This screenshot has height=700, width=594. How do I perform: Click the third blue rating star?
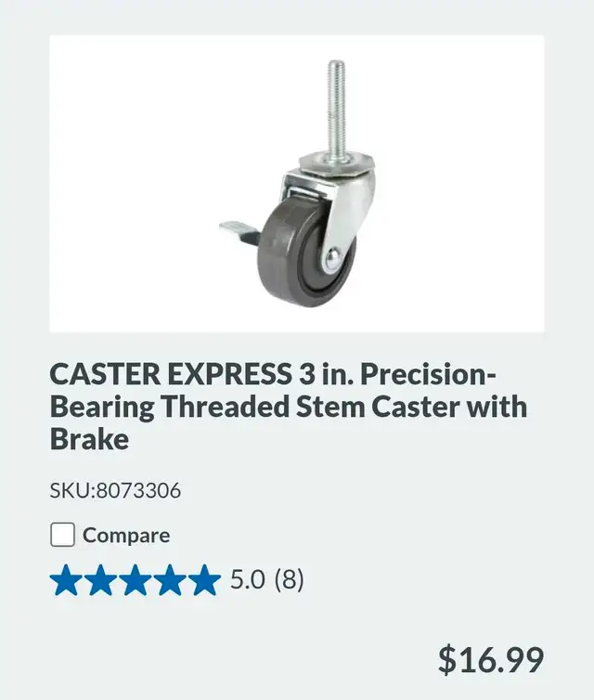pyautogui.click(x=136, y=580)
